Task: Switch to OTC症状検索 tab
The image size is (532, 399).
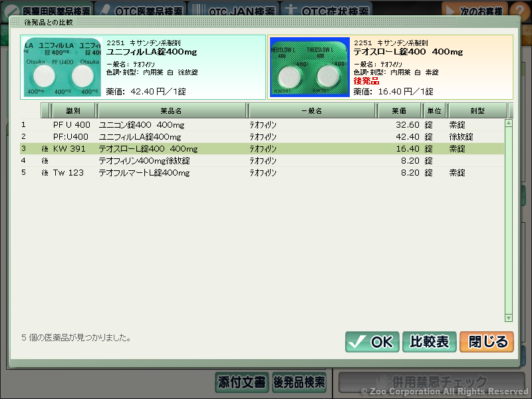Action: pos(327,10)
